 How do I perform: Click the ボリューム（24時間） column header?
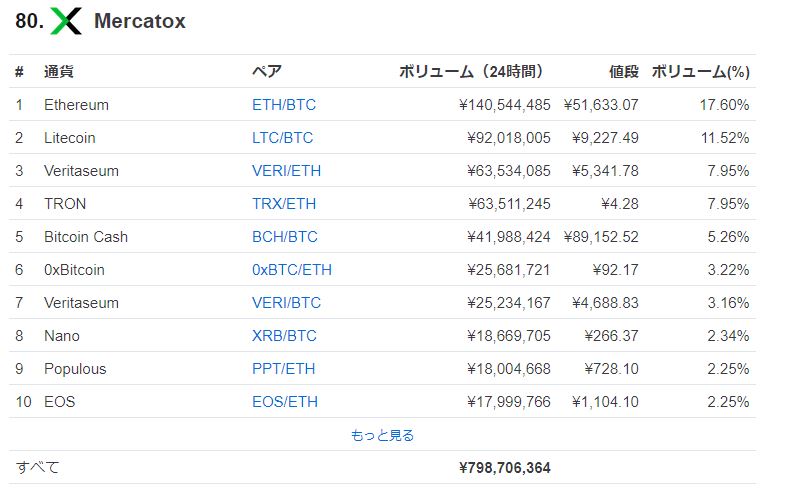click(470, 72)
